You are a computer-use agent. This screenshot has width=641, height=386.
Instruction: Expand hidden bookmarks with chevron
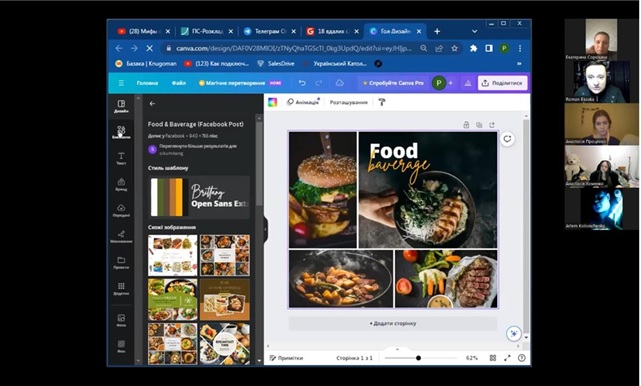pyautogui.click(x=519, y=64)
